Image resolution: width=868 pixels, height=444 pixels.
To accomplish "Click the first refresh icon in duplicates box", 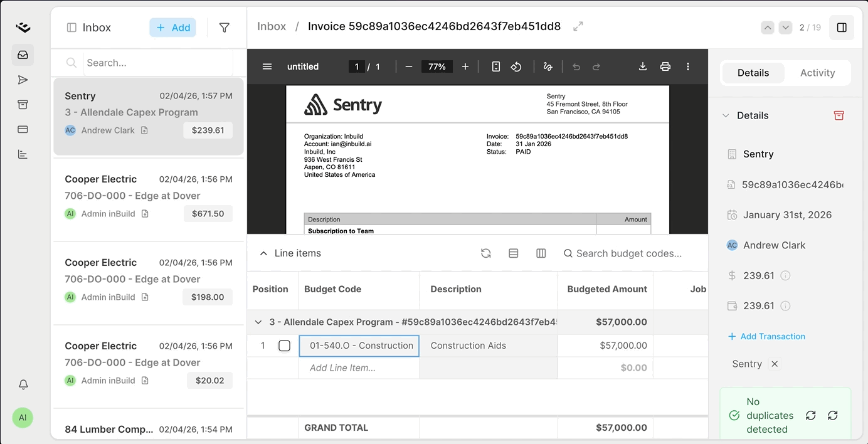I will (x=811, y=416).
